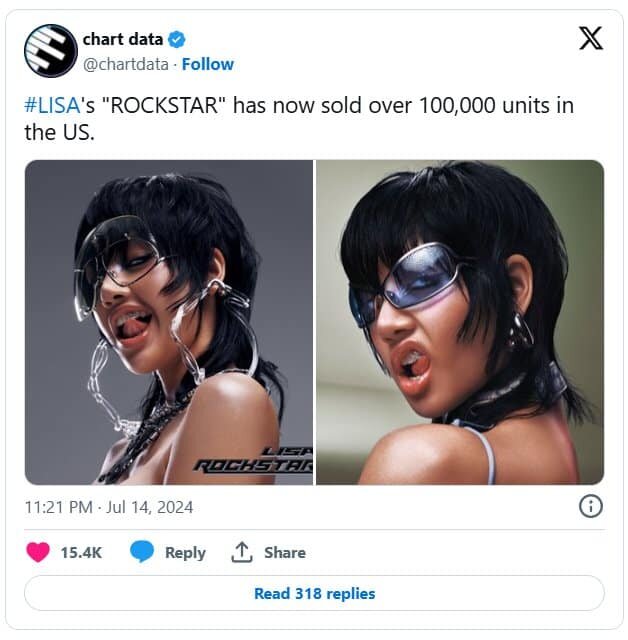
Task: Open the chart data profile avatar
Action: (x=51, y=51)
